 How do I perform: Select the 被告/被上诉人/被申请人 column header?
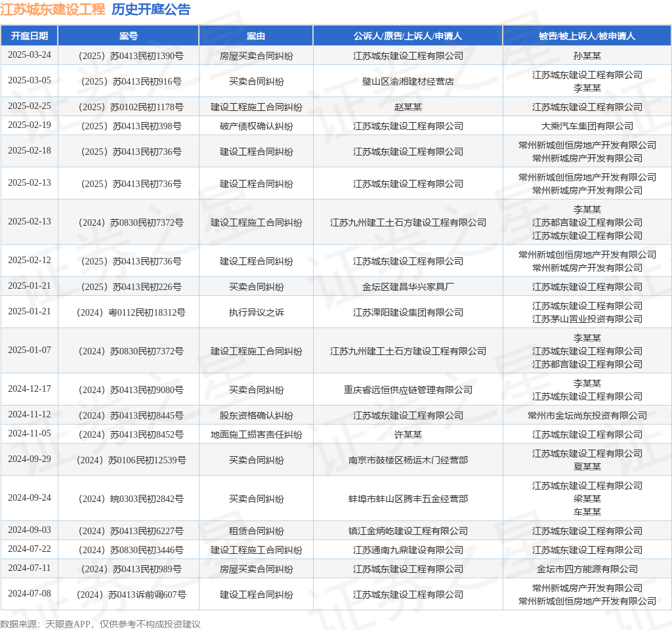[x=587, y=36]
